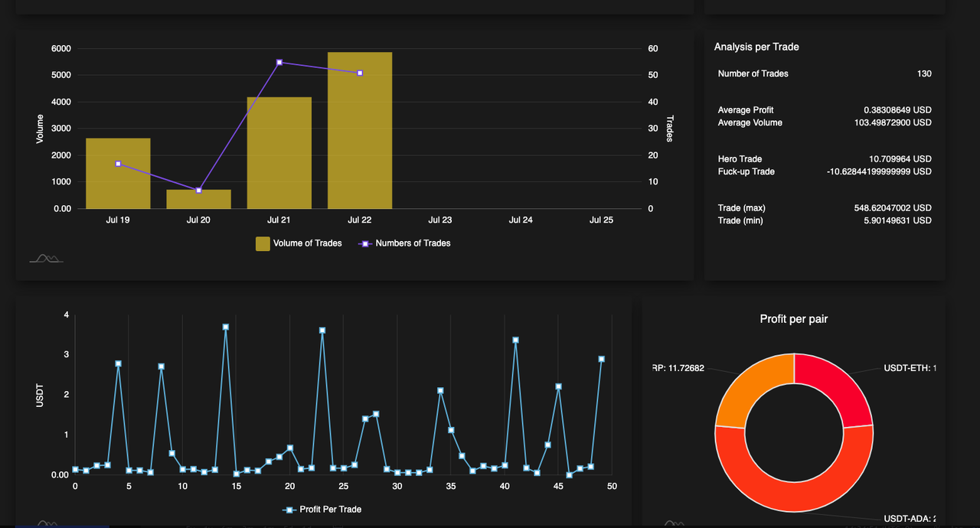This screenshot has height=528, width=980.
Task: Click the 60 trades axis tick label
Action: (x=653, y=49)
